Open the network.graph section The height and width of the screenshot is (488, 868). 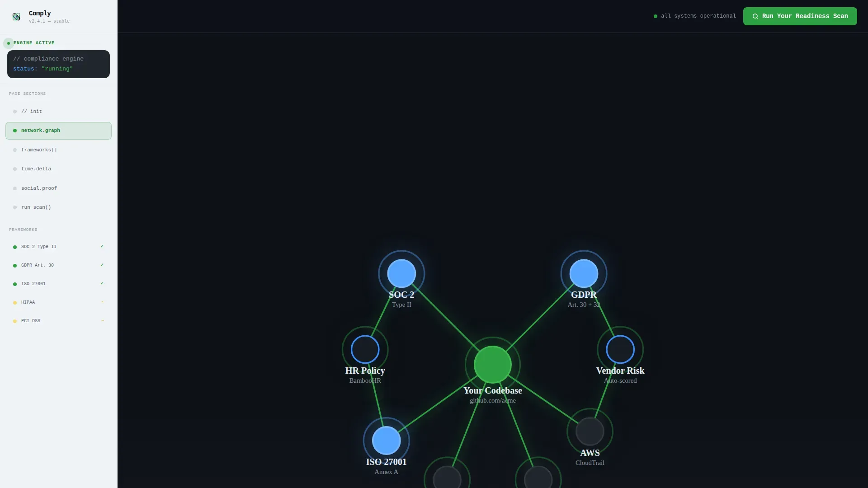58,131
